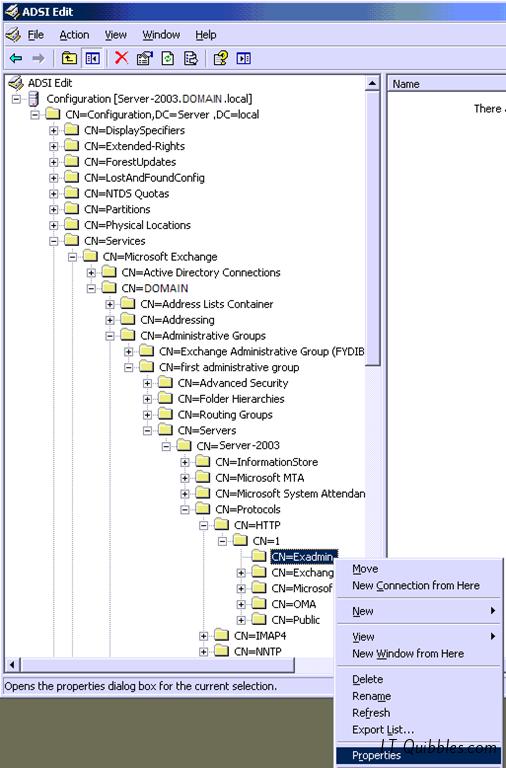
Task: Expand the CN=Partitions tree node
Action: (54, 210)
